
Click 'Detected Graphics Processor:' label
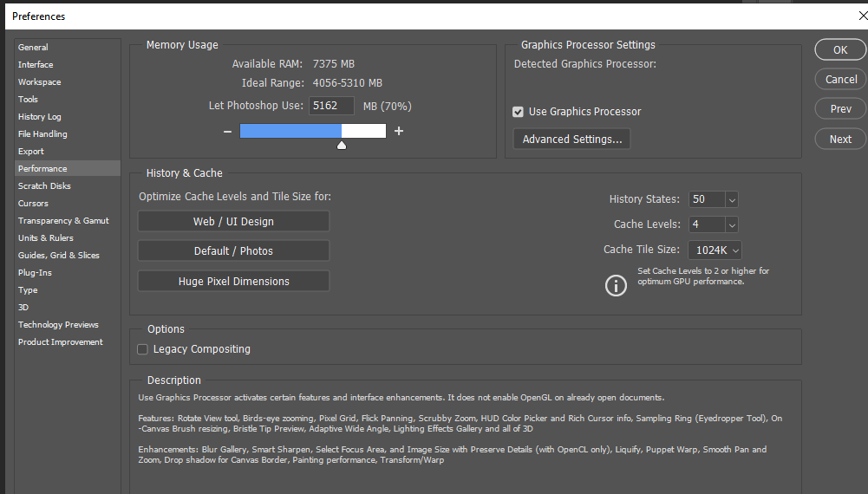pos(585,64)
